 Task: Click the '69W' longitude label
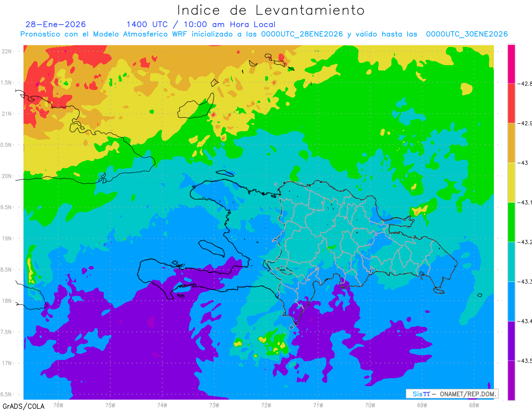tap(422, 405)
